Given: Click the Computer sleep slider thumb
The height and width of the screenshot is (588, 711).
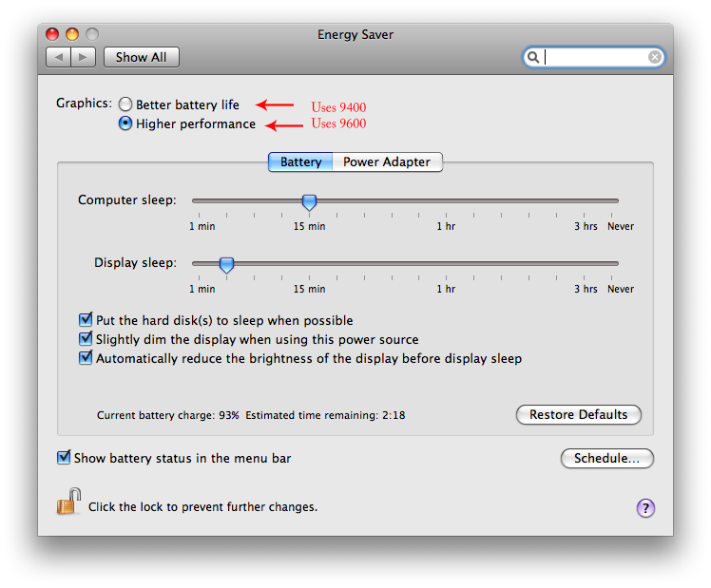Looking at the screenshot, I should tap(309, 202).
